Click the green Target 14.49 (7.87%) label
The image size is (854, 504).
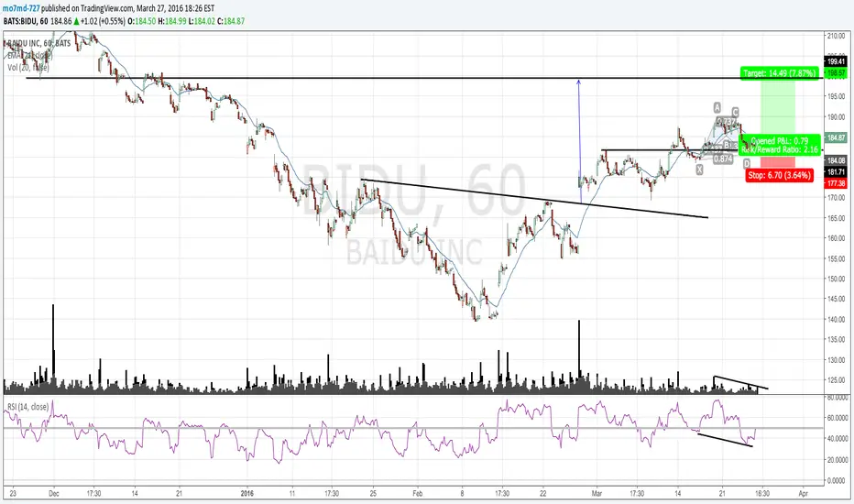780,73
